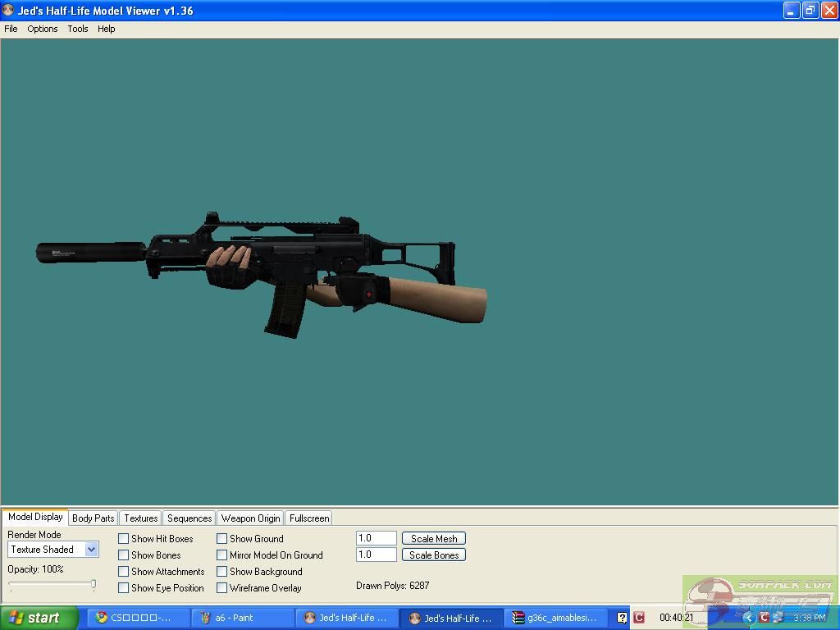Image resolution: width=840 pixels, height=630 pixels.
Task: Toggle the Show Bones checkbox
Action: [124, 555]
